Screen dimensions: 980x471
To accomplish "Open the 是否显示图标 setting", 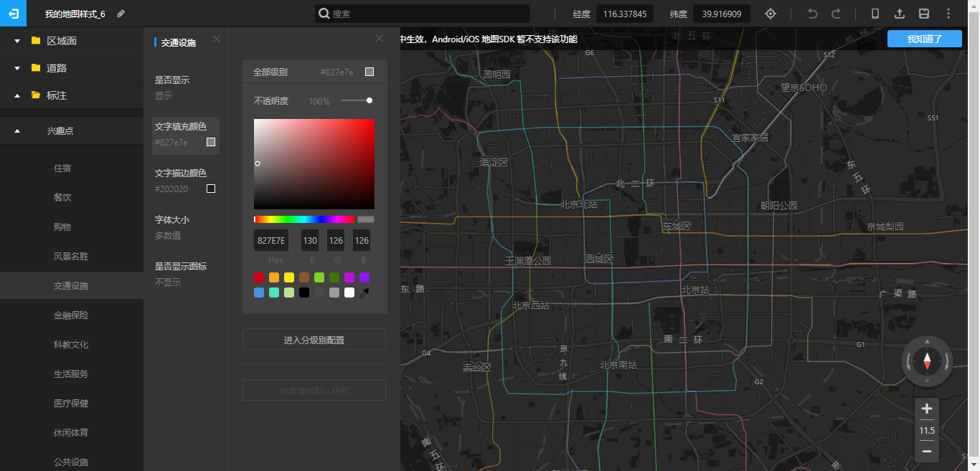I will pyautogui.click(x=186, y=274).
